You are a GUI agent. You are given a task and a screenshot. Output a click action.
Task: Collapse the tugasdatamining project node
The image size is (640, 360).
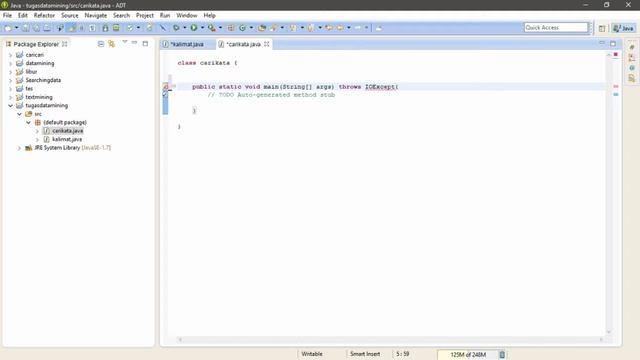click(x=11, y=106)
